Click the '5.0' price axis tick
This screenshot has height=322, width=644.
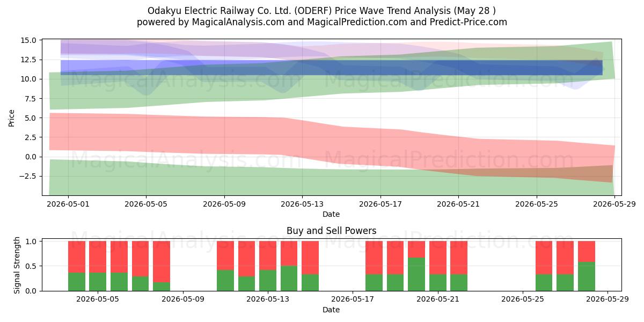(31, 118)
